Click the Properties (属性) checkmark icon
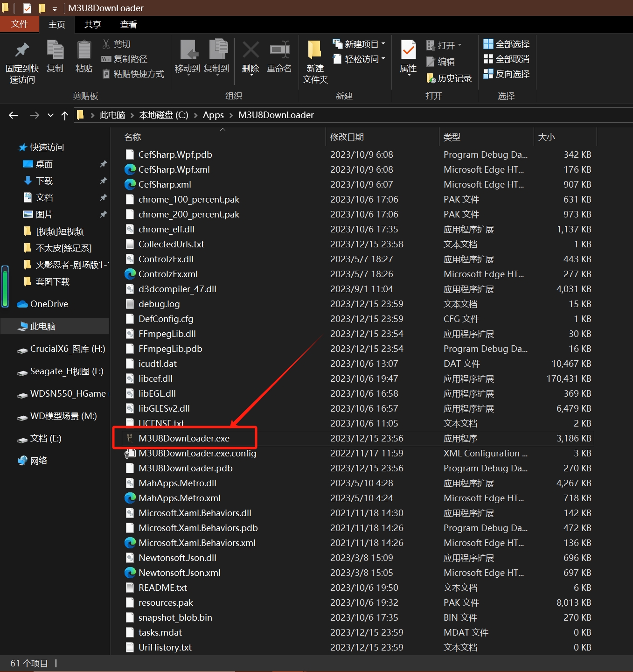Image resolution: width=633 pixels, height=672 pixels. (408, 50)
